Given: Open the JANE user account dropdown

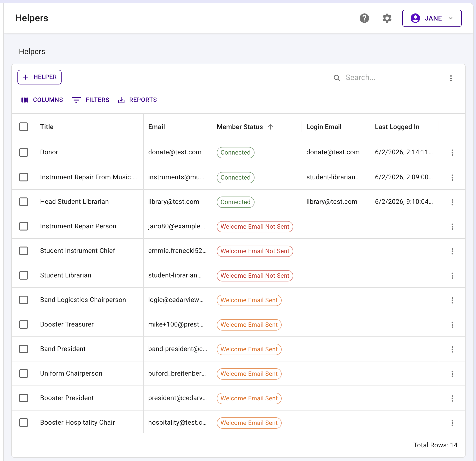Looking at the screenshot, I should pos(432,18).
